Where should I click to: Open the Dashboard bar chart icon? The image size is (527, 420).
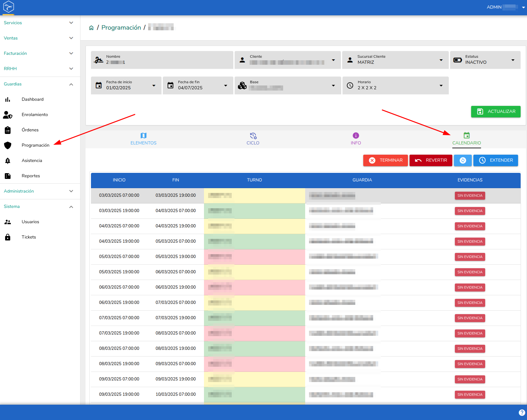[8, 99]
